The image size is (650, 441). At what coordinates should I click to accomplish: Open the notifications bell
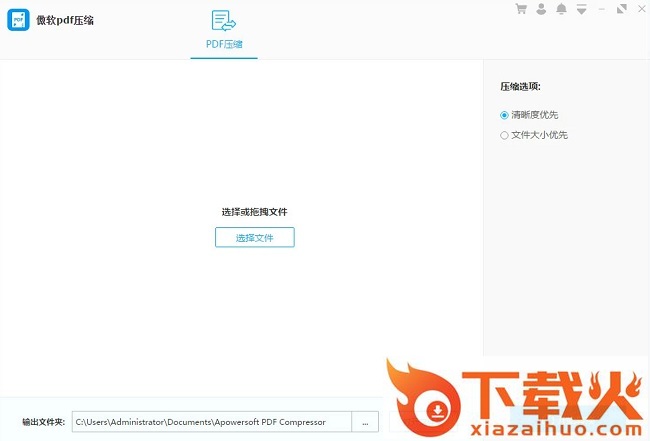(x=561, y=9)
